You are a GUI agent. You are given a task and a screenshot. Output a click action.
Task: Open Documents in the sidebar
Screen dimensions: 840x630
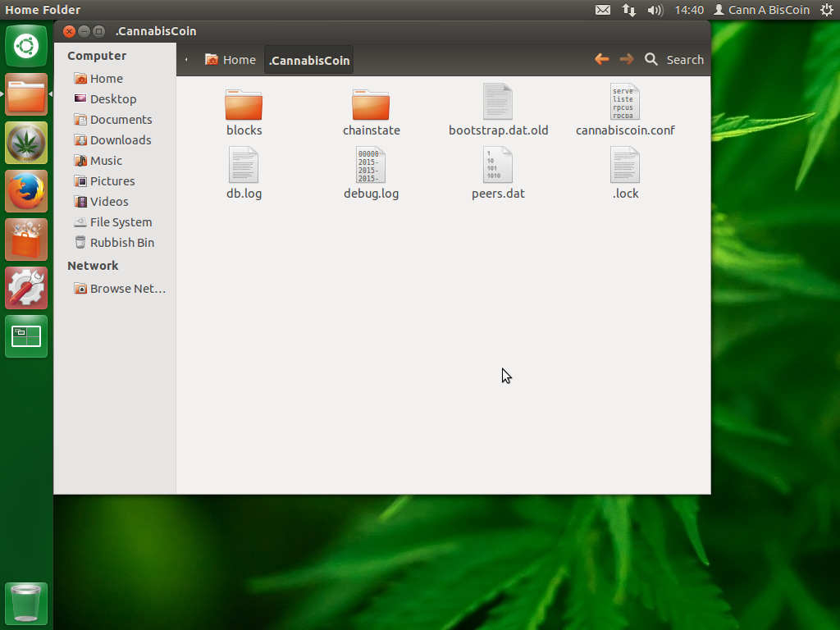115,120
